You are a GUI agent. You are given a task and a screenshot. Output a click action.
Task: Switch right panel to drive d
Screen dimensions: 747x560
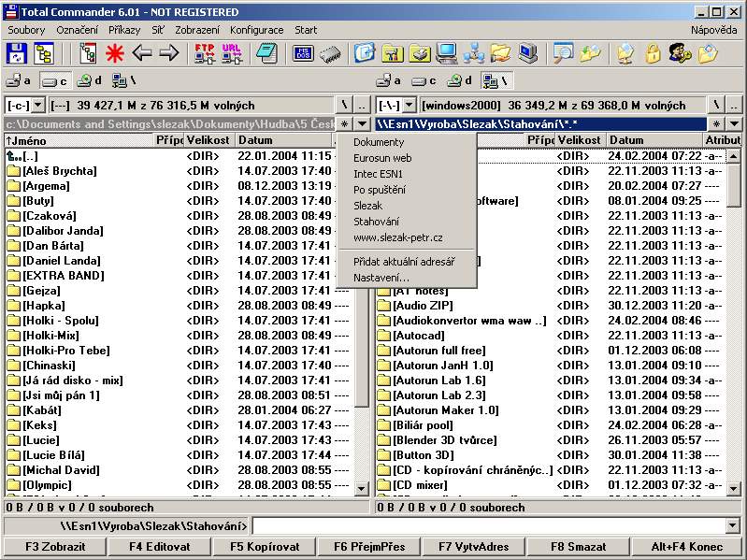pyautogui.click(x=459, y=81)
